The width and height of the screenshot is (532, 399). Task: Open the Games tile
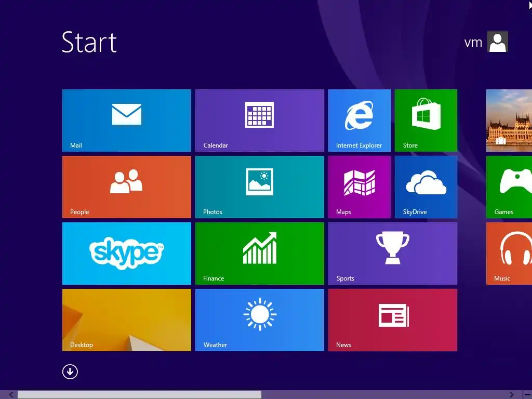click(509, 187)
